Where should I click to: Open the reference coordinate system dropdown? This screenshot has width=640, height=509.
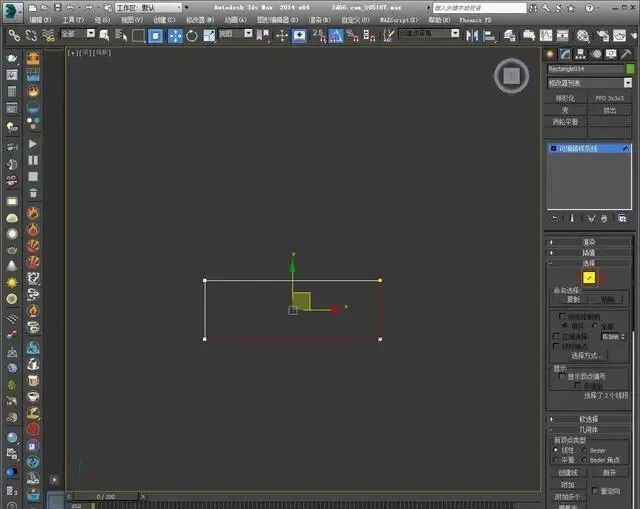(x=236, y=33)
